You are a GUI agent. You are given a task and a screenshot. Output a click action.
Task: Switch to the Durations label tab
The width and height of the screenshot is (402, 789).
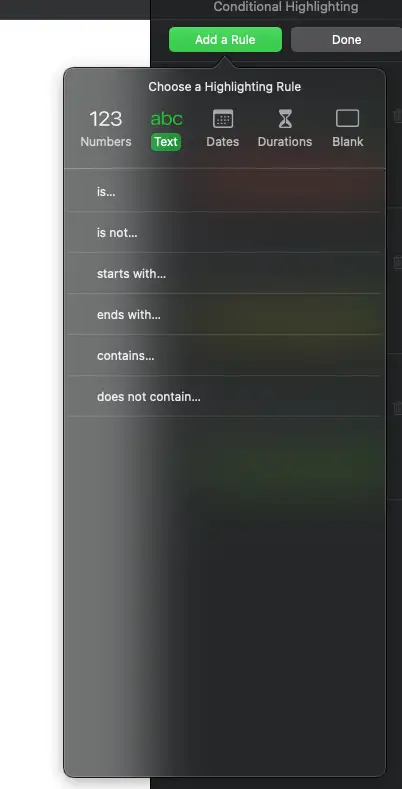click(x=285, y=142)
